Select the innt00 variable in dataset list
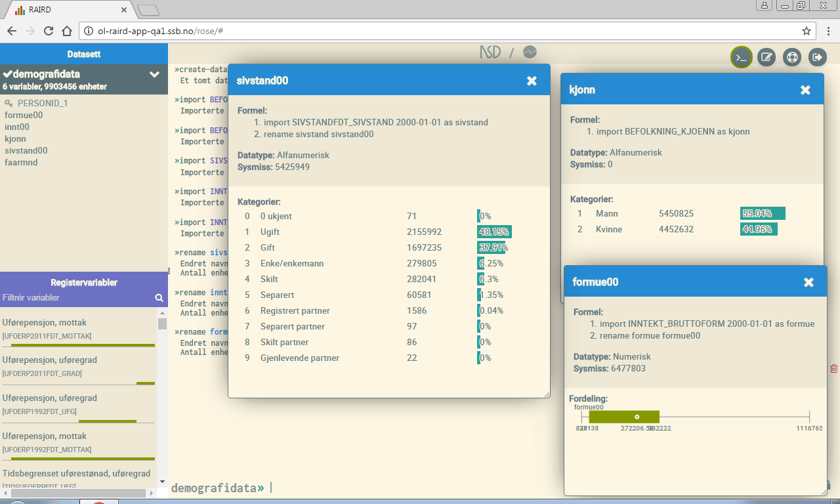Image resolution: width=840 pixels, height=504 pixels. click(x=17, y=127)
